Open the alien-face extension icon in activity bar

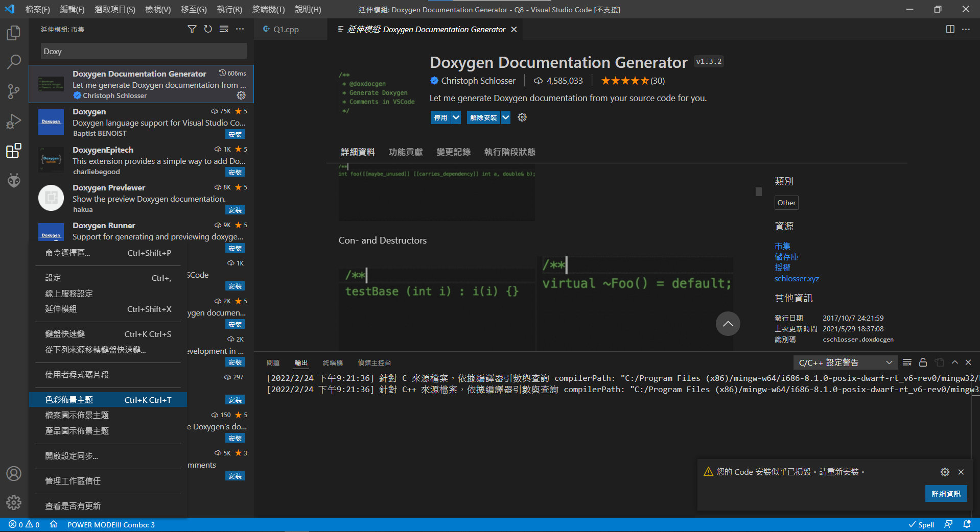click(x=14, y=180)
